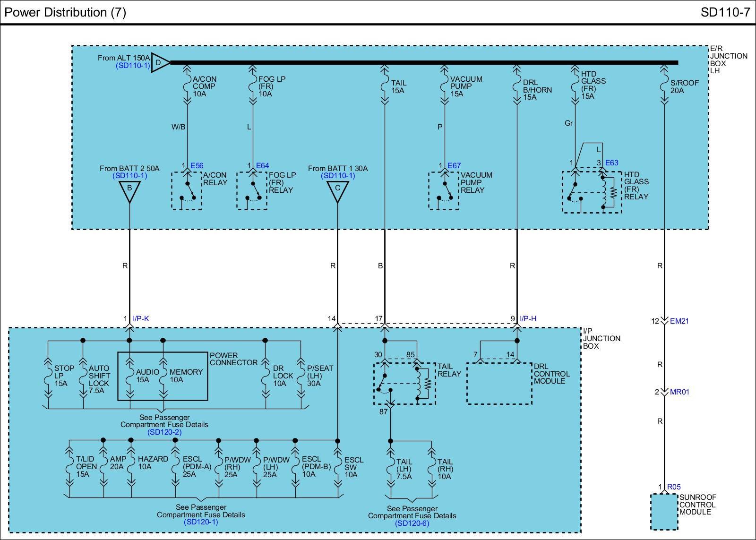Click the HTD glass (FR) relay symbol
This screenshot has width=756, height=540.
click(x=592, y=192)
